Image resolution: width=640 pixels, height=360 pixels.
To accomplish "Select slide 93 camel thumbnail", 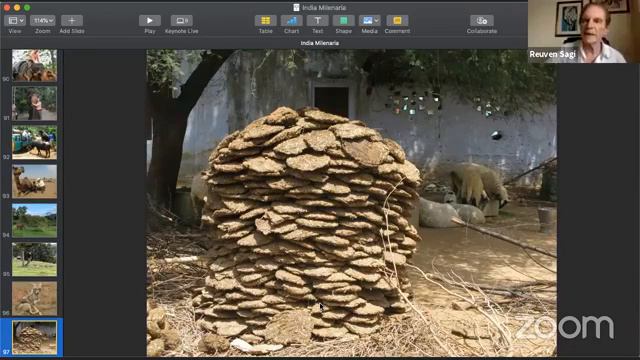I will [x=34, y=182].
